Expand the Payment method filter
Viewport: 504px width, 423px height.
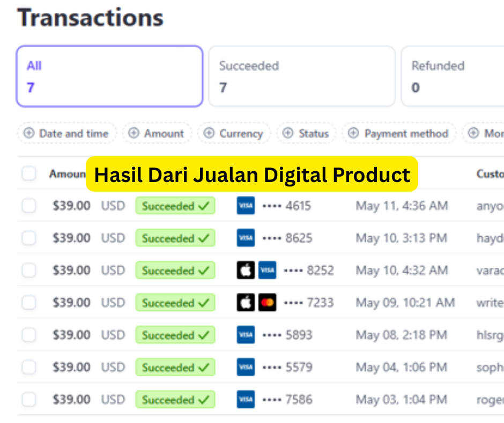(x=399, y=134)
